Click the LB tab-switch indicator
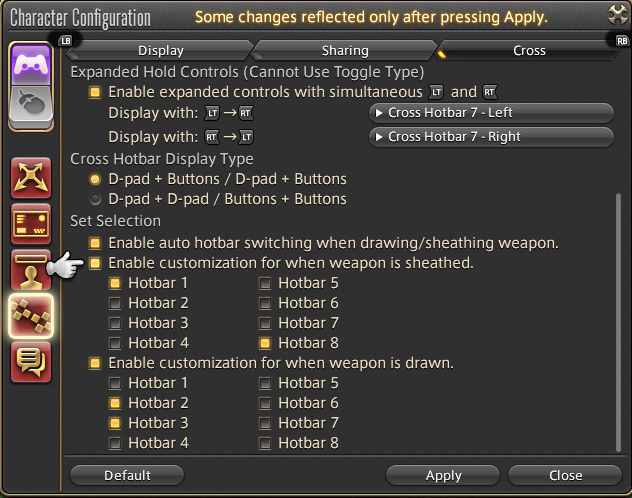The height and width of the screenshot is (498, 632). click(x=66, y=40)
